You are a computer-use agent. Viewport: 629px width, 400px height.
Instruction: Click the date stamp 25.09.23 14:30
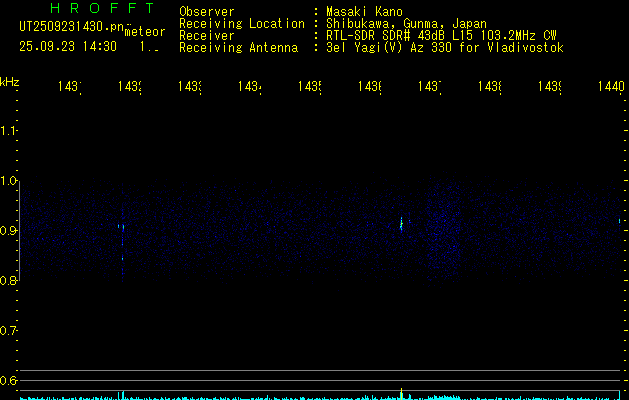68,47
